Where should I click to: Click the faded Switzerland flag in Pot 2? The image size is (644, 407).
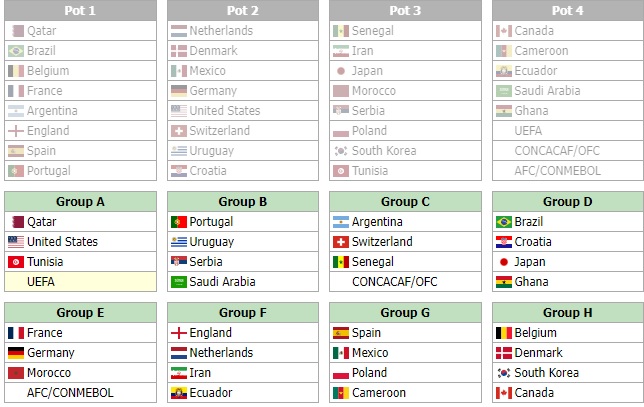[179, 131]
